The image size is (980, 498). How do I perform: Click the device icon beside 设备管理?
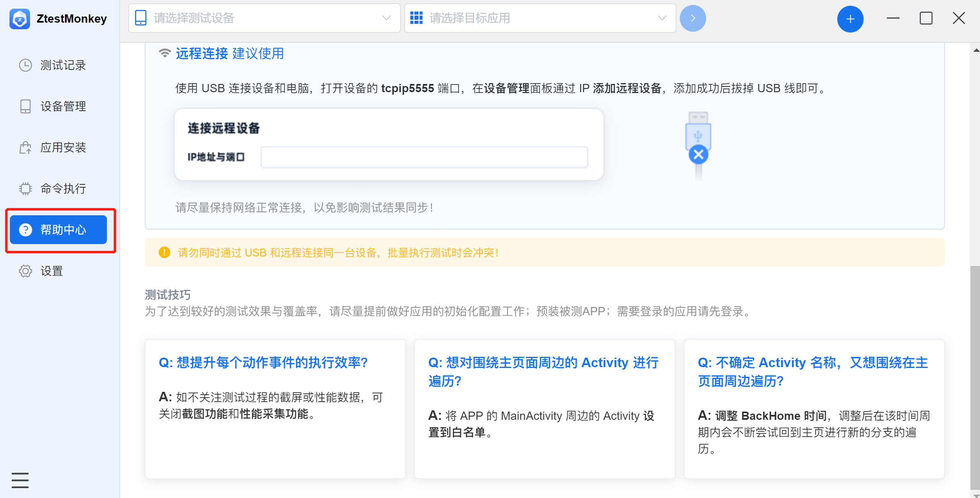(x=25, y=106)
